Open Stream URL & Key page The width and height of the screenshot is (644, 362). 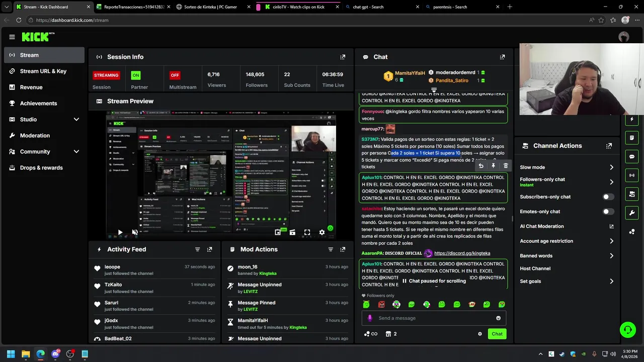point(44,71)
